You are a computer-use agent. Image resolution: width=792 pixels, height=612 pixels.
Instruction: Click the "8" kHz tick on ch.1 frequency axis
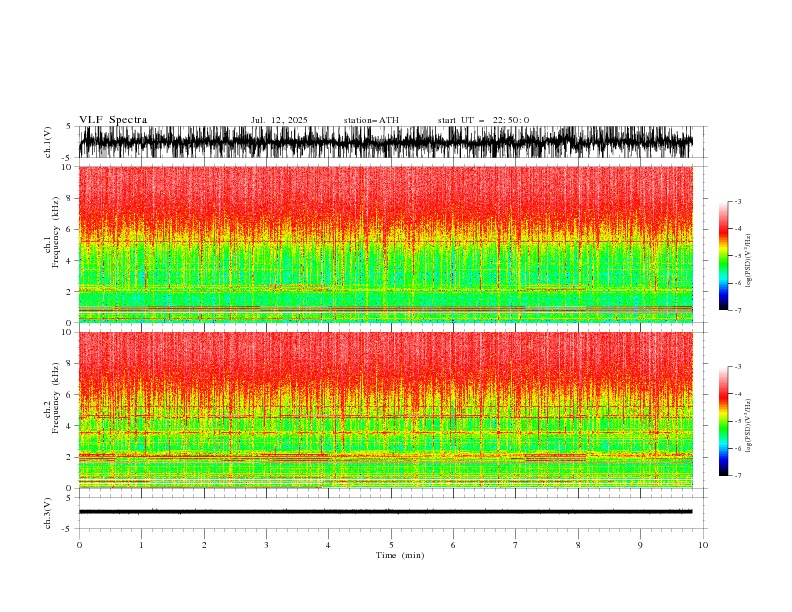tap(69, 198)
